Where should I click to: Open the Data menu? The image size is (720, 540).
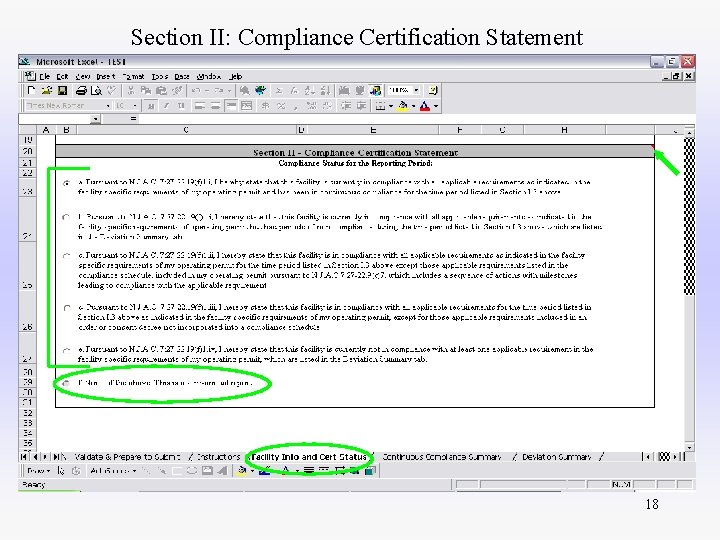[x=182, y=77]
